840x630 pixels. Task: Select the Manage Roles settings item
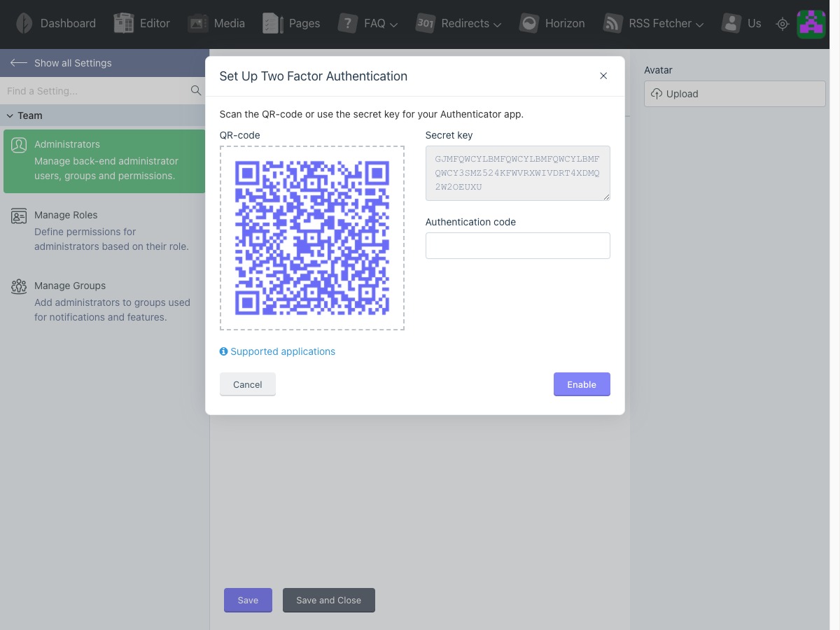coord(104,231)
